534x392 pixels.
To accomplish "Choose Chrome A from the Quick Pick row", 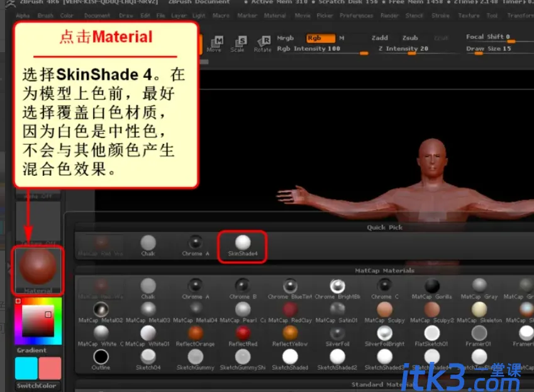I will tap(196, 246).
